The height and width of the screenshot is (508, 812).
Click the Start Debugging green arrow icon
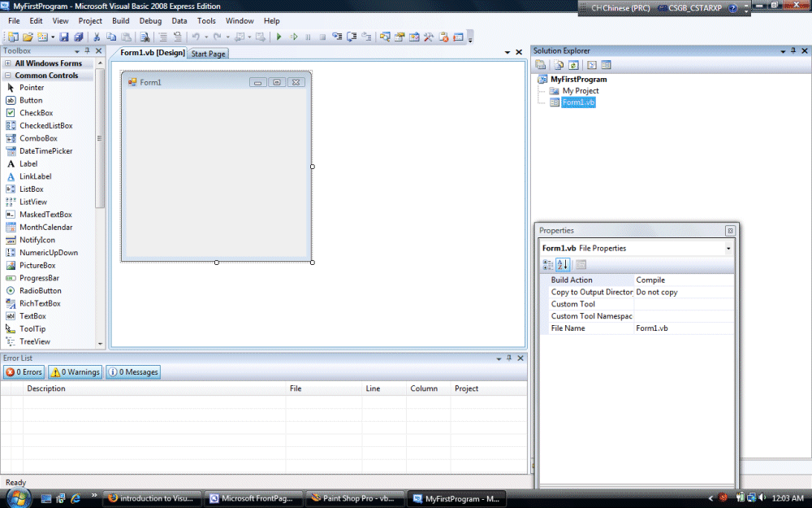pos(279,37)
